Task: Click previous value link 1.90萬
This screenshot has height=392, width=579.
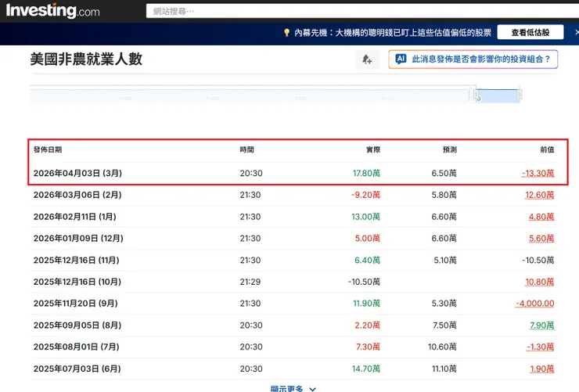Action: pos(542,369)
